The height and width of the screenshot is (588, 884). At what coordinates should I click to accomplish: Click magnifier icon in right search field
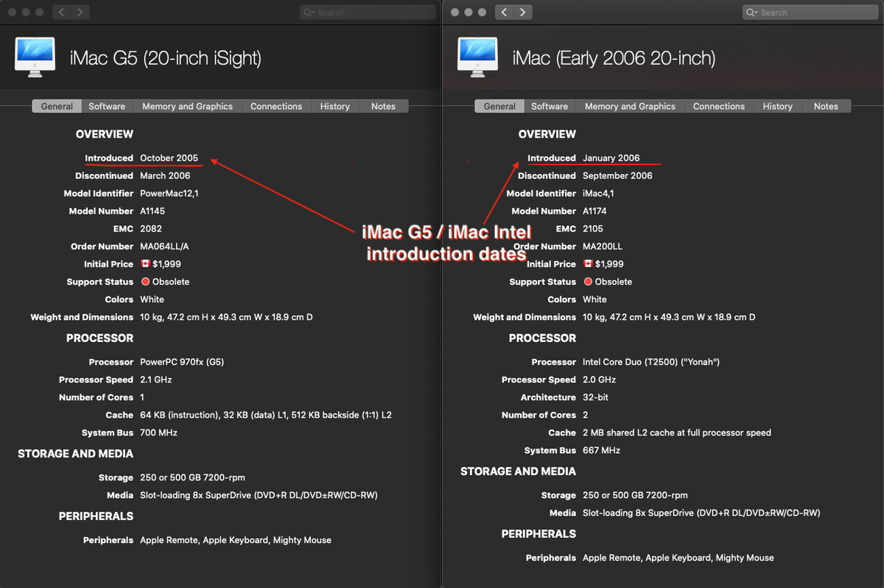(752, 13)
